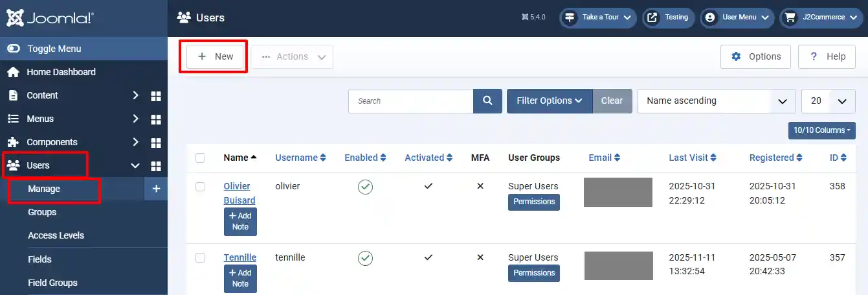Click the Users page title icon
Screen dimensions: 868x295
[184, 18]
